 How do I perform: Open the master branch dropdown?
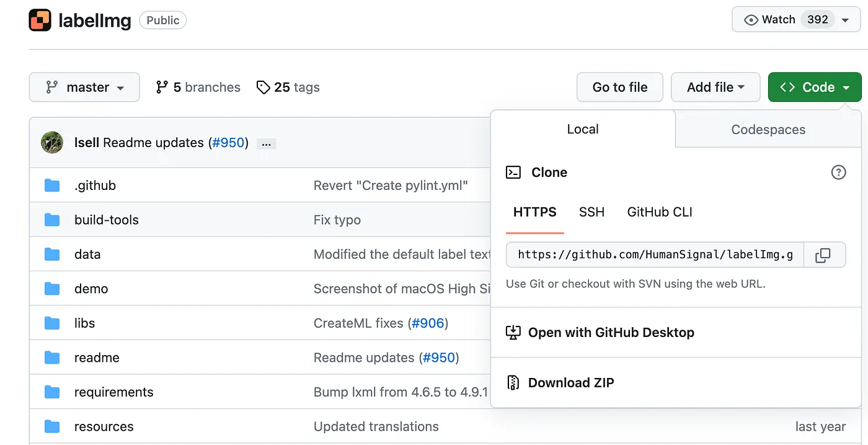tap(84, 88)
